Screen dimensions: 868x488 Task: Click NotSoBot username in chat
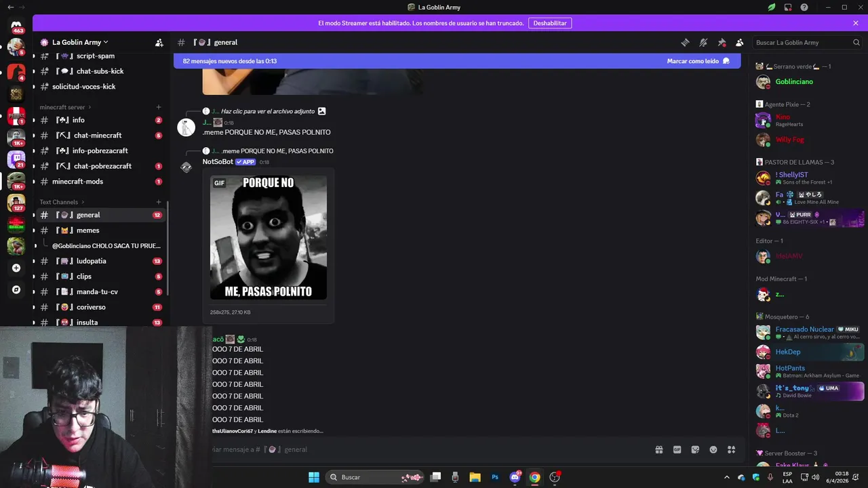point(218,162)
